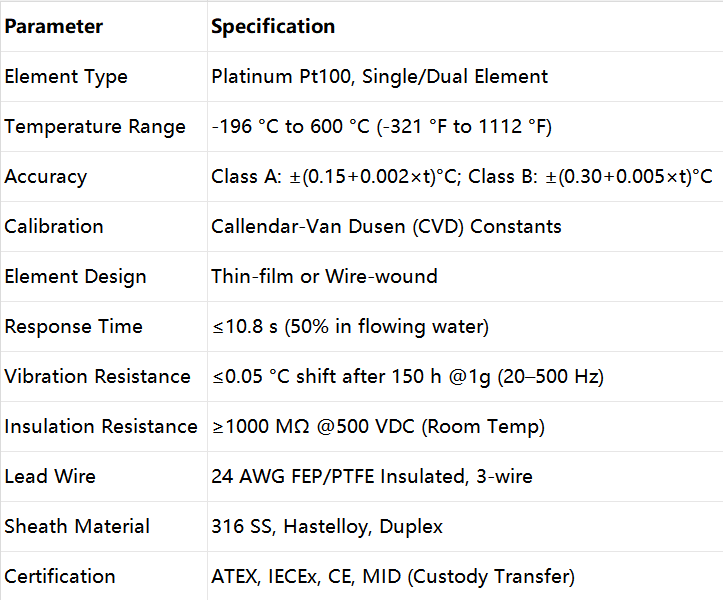Click the ≤10.8 s flowing water value

(x=350, y=327)
